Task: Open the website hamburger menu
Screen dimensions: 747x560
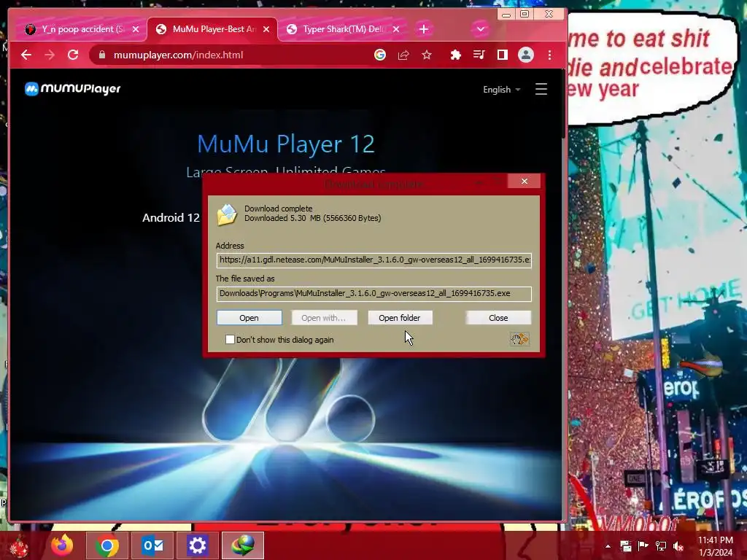Action: [x=541, y=89]
